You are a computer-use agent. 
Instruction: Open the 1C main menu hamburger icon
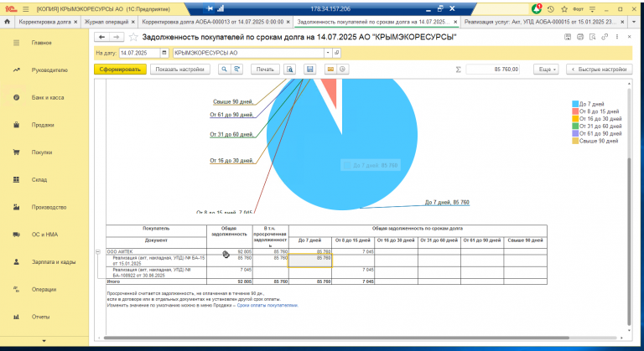(x=26, y=8)
